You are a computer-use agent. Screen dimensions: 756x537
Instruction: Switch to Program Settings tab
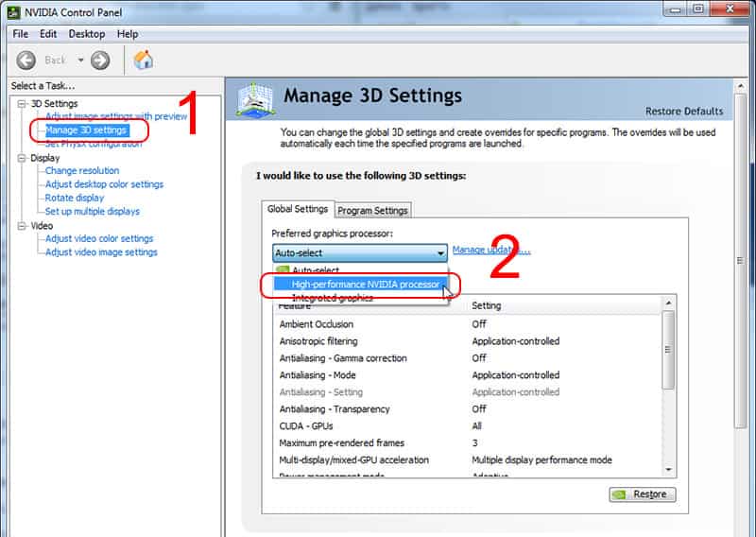pos(372,210)
